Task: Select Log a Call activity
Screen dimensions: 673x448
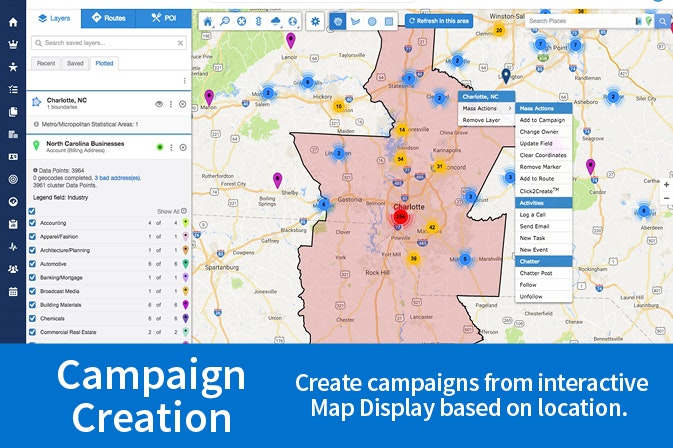Action: point(543,215)
